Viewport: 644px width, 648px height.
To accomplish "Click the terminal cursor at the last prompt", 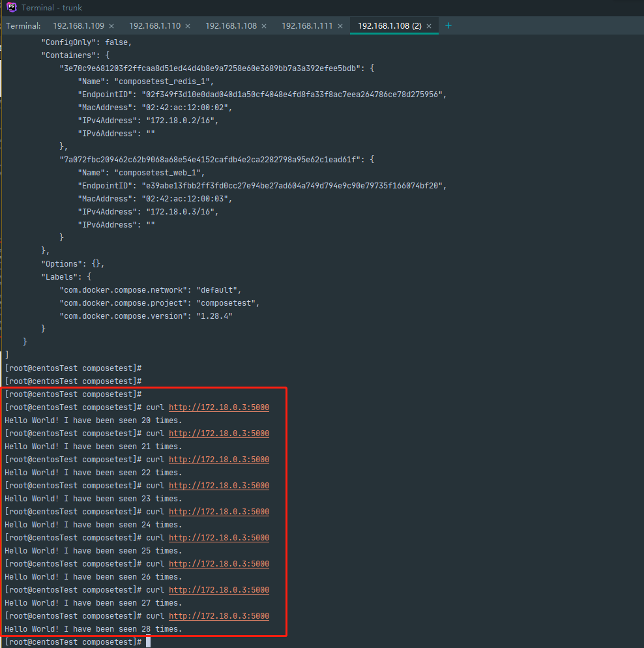I will click(149, 642).
